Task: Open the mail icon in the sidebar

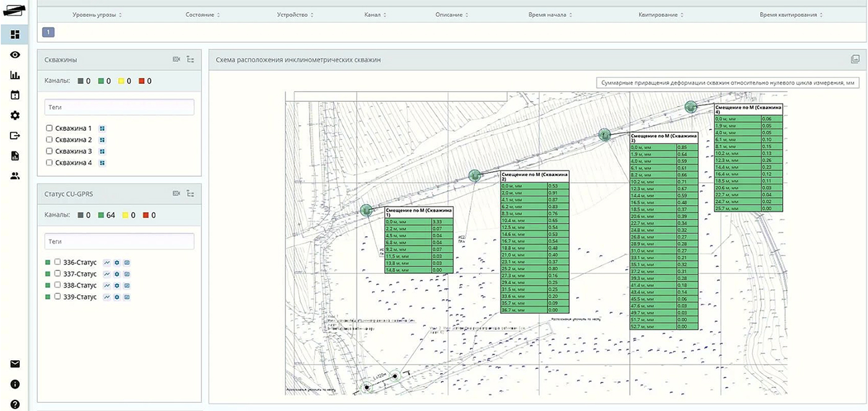Action: pos(15,364)
